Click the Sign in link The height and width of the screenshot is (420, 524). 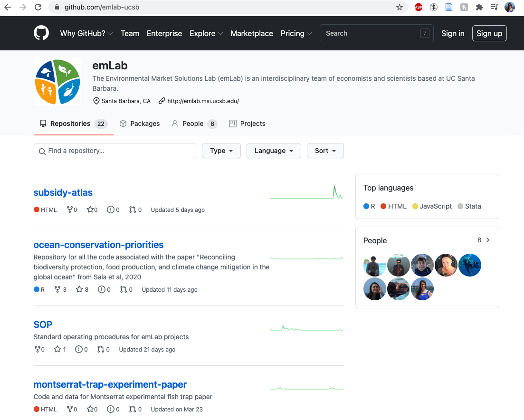[x=452, y=33]
